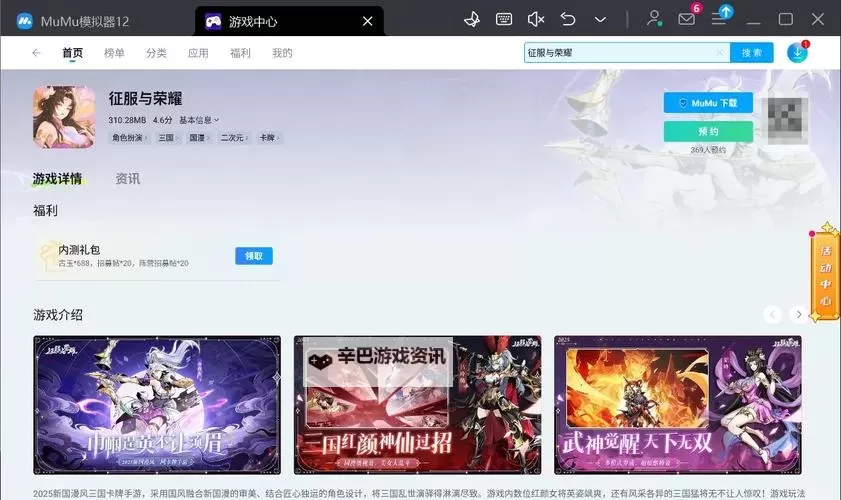Click the 游戏介绍 heading
The width and height of the screenshot is (841, 500).
tap(58, 315)
